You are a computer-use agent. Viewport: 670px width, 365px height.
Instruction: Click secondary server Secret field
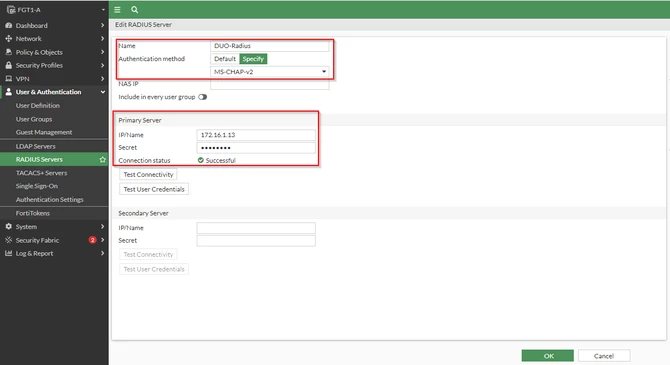coord(256,241)
